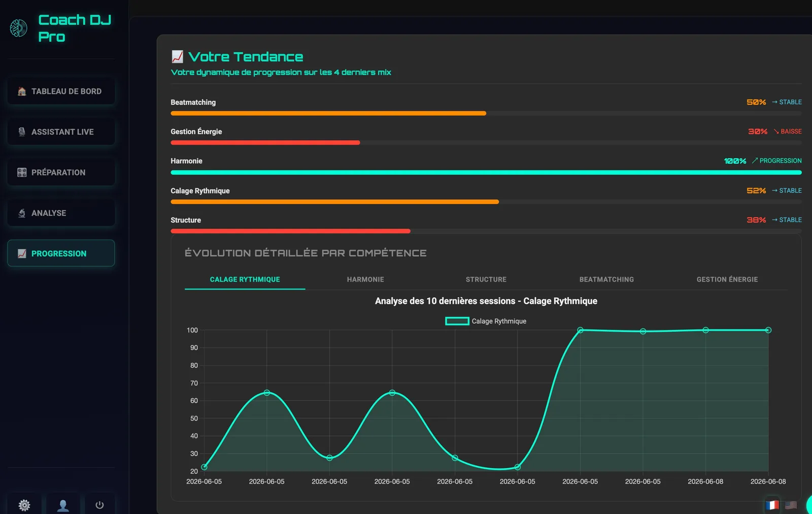Click the Beatmatching skill label
Screen dimensions: 812x514
[193, 102]
